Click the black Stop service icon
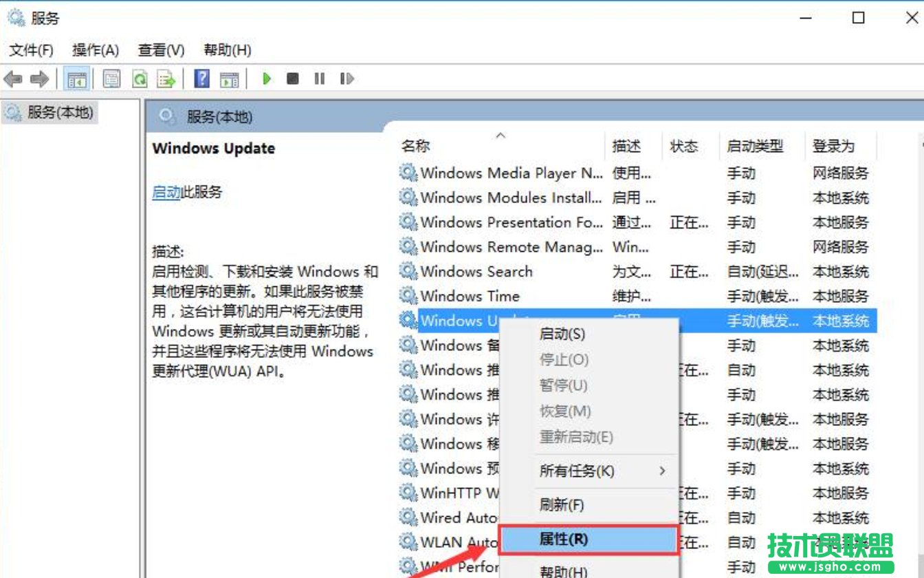Screen dimensions: 924x578 pyautogui.click(x=292, y=78)
